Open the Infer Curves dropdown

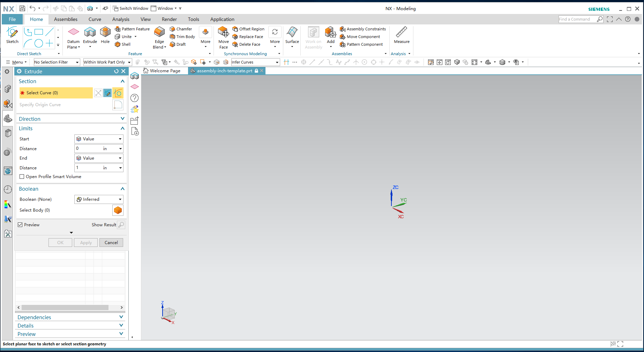pos(255,62)
